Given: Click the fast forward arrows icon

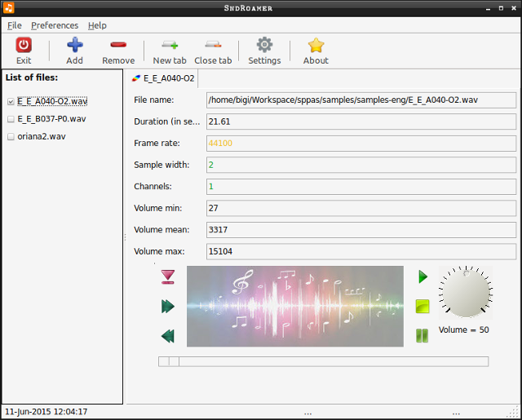Looking at the screenshot, I should (x=168, y=307).
